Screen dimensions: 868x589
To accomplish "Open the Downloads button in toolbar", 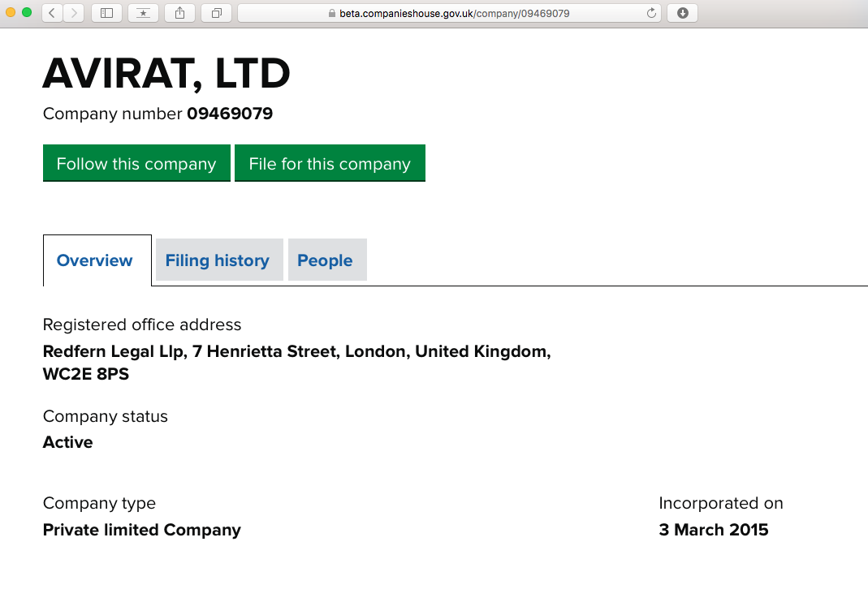I will (x=682, y=13).
